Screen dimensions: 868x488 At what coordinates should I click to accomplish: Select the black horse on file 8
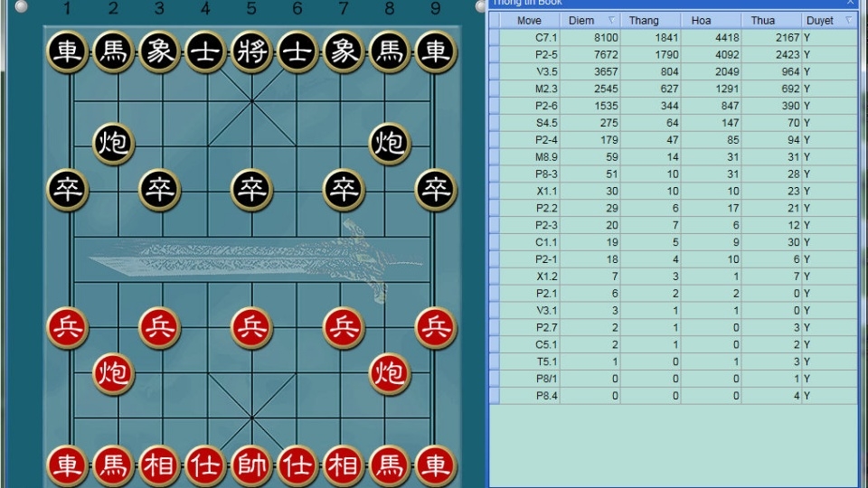tap(389, 52)
